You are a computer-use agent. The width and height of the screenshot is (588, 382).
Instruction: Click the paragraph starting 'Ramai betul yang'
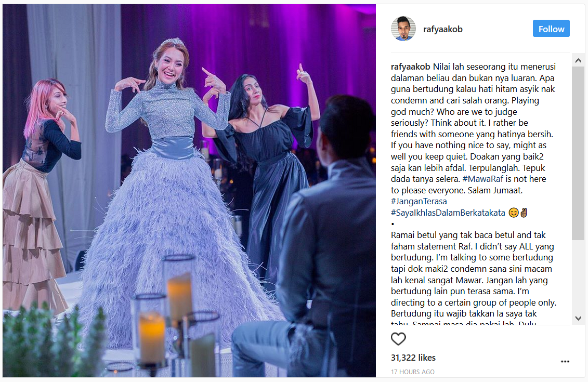[473, 278]
